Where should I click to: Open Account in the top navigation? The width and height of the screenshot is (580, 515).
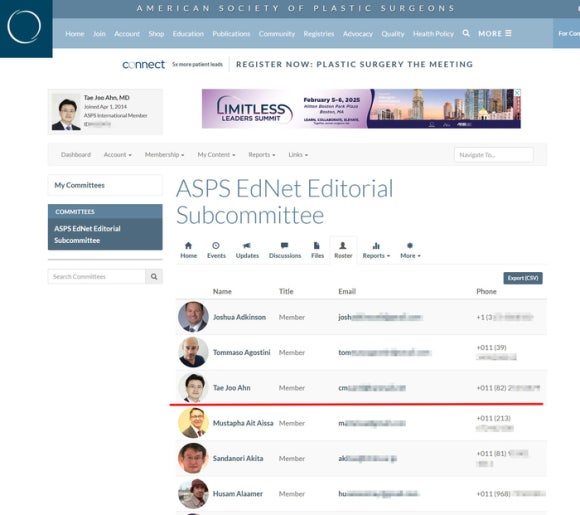(x=127, y=34)
